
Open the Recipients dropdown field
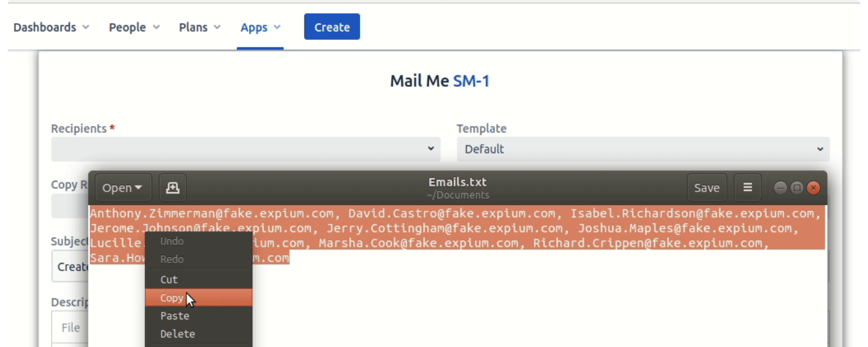pyautogui.click(x=245, y=149)
